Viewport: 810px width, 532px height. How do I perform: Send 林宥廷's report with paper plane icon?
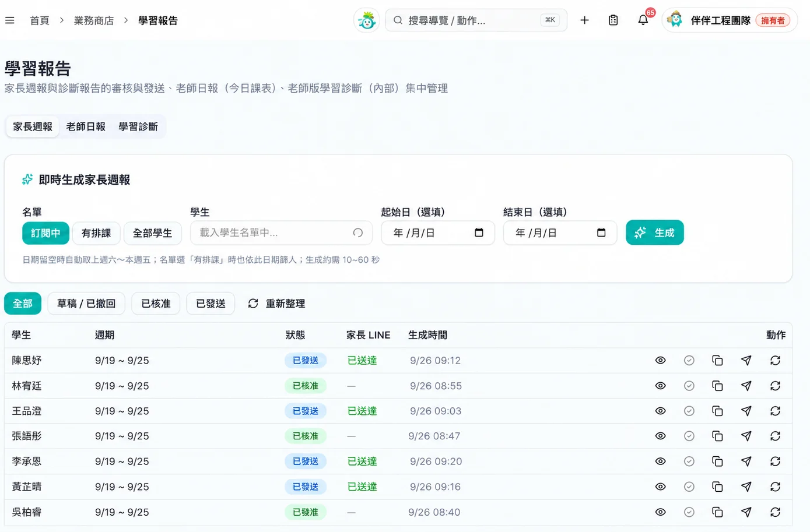pyautogui.click(x=746, y=386)
